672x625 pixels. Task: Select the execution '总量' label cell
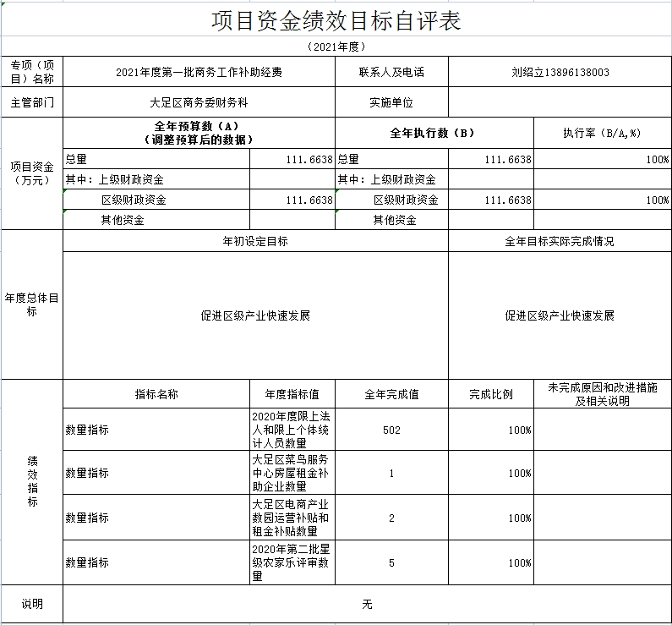pos(391,159)
